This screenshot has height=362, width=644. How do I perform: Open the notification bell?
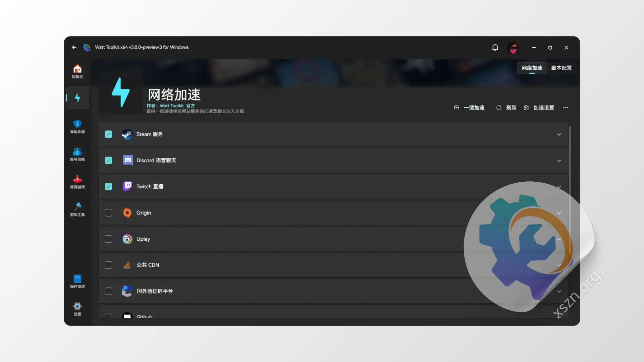[495, 47]
